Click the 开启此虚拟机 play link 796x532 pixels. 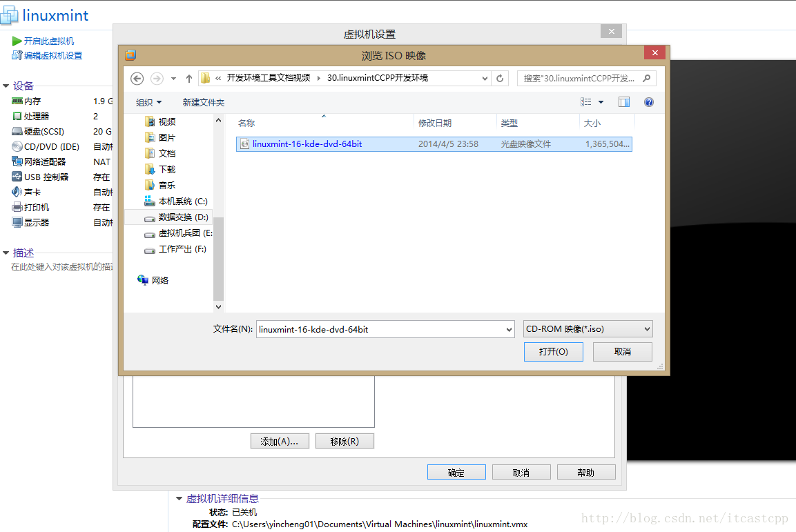43,41
